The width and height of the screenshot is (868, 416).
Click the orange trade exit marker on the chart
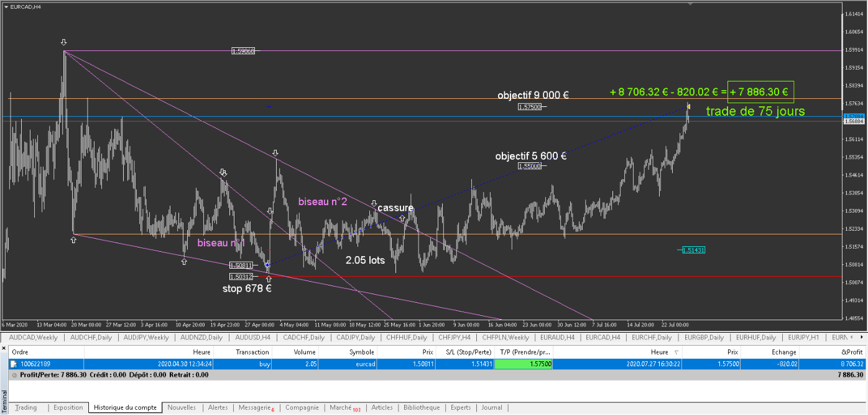(x=688, y=106)
